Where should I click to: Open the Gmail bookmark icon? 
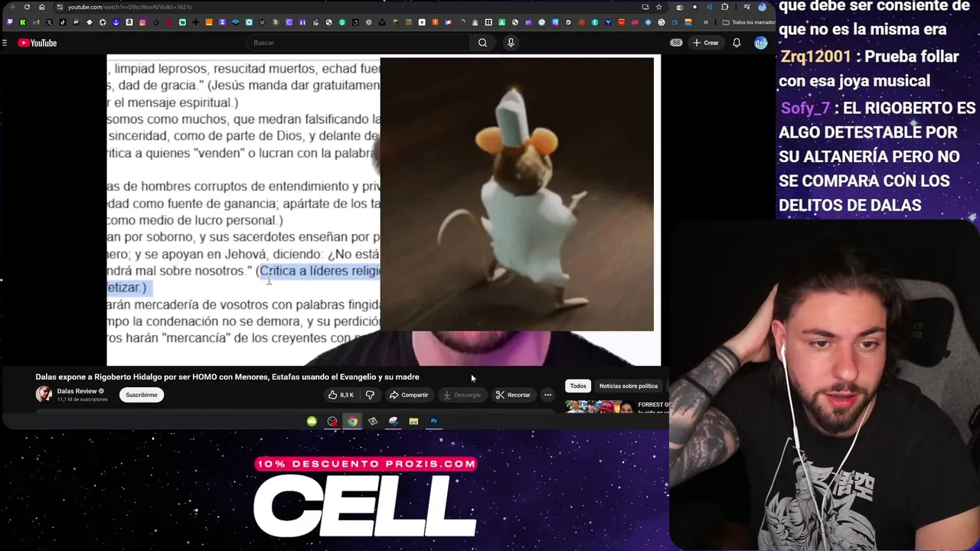coord(36,22)
